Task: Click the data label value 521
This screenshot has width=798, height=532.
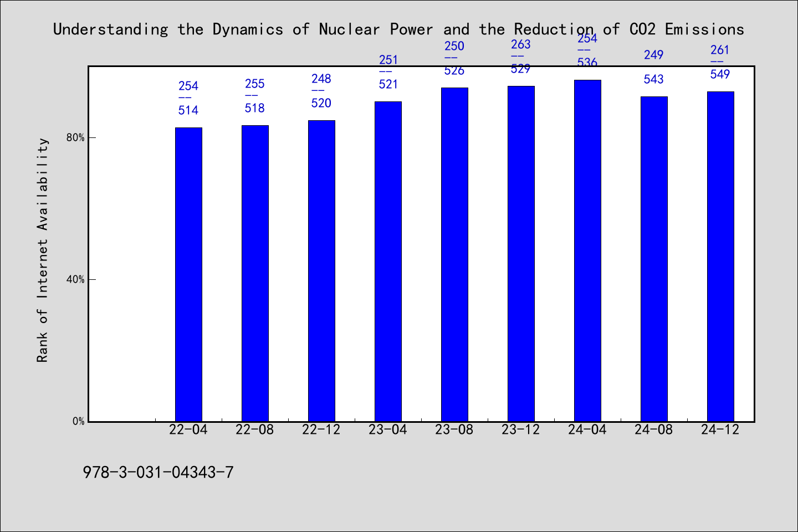Action: (x=388, y=84)
